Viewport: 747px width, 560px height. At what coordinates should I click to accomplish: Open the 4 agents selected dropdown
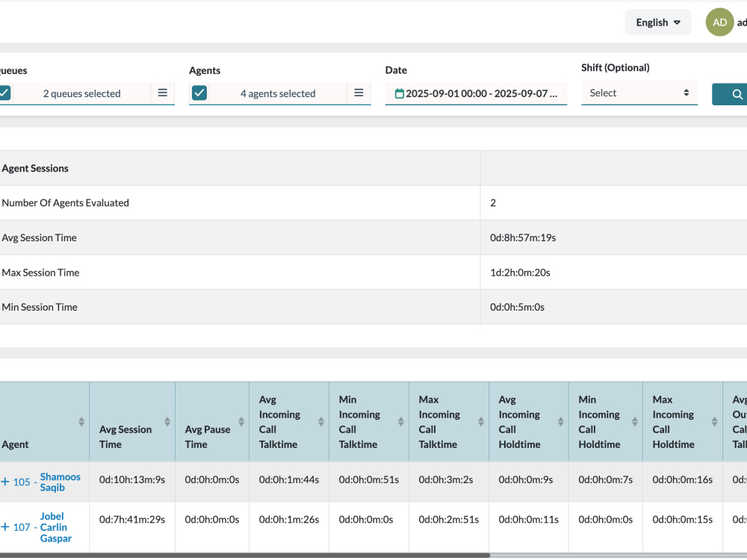pyautogui.click(x=278, y=93)
